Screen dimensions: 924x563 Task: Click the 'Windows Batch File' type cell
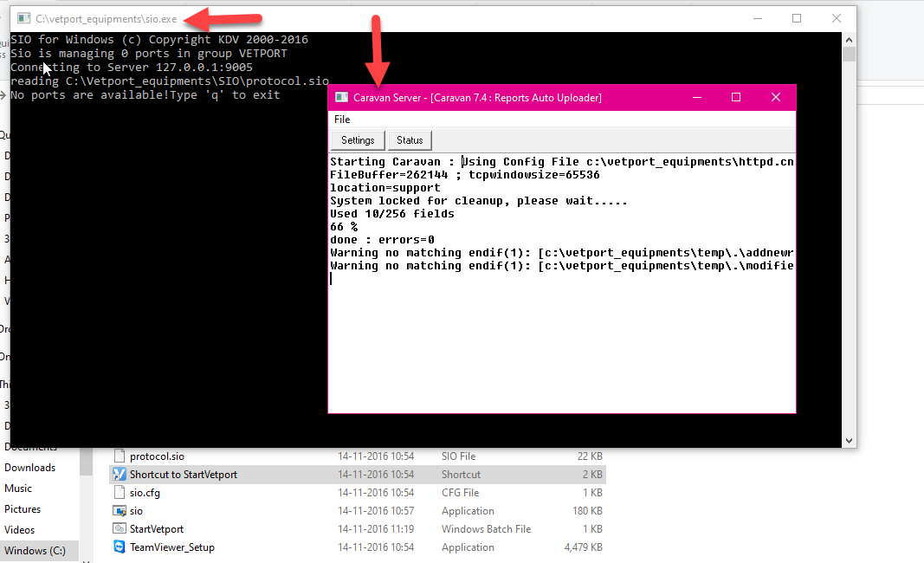[486, 529]
